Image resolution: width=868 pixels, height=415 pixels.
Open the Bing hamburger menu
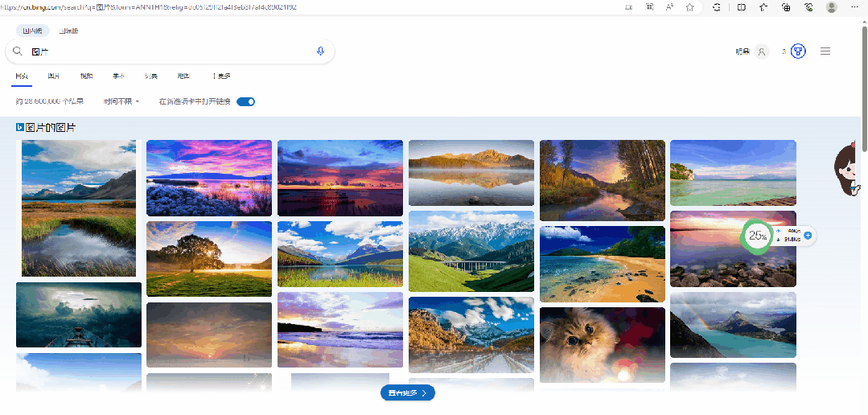pyautogui.click(x=825, y=51)
